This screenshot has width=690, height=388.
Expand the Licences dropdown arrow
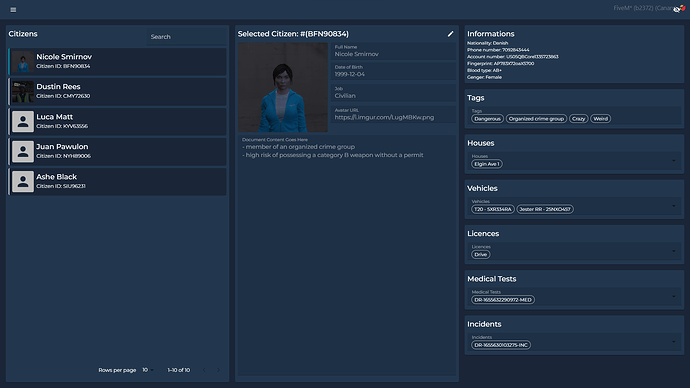pos(674,251)
